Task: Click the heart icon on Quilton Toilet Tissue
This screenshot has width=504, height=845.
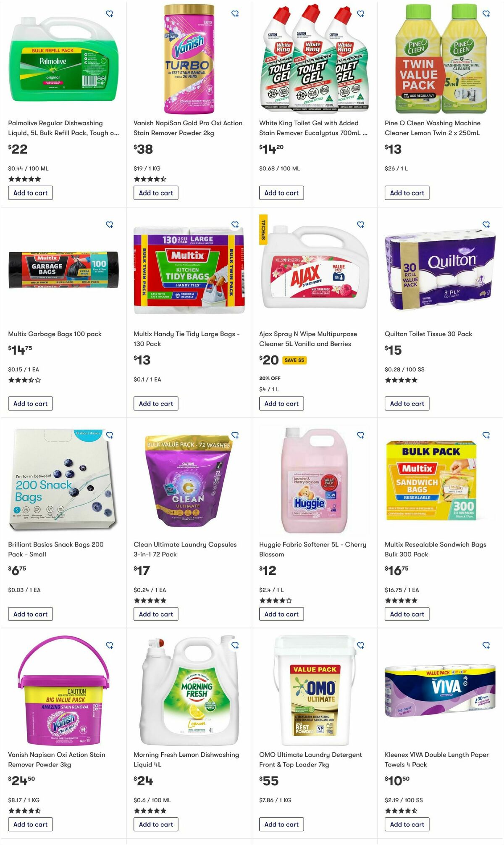Action: pyautogui.click(x=486, y=224)
